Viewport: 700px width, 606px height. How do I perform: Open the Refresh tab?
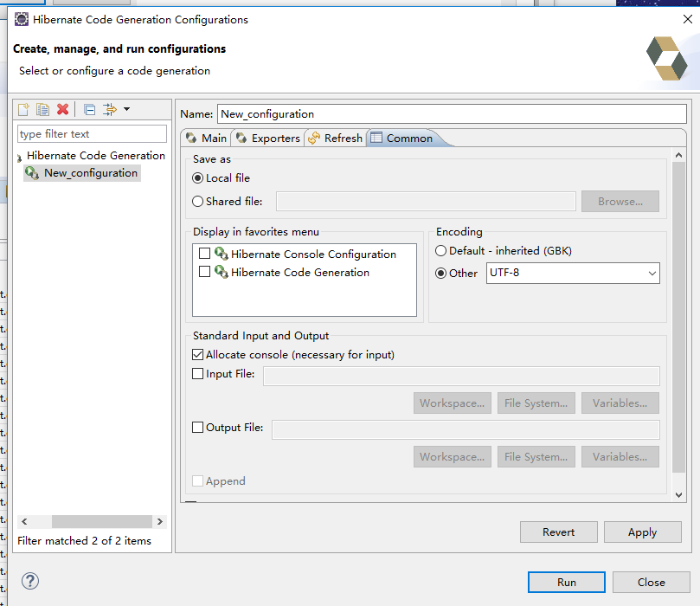[x=335, y=138]
